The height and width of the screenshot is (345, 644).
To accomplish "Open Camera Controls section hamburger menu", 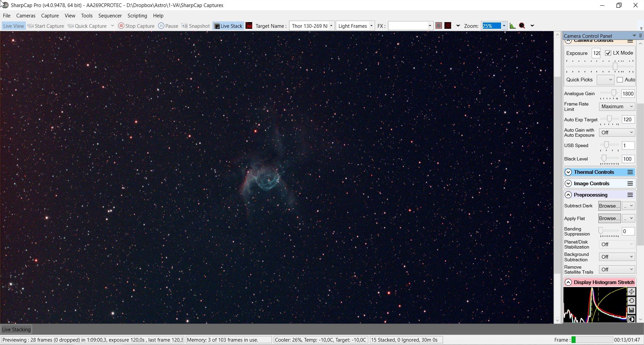I will click(x=630, y=41).
